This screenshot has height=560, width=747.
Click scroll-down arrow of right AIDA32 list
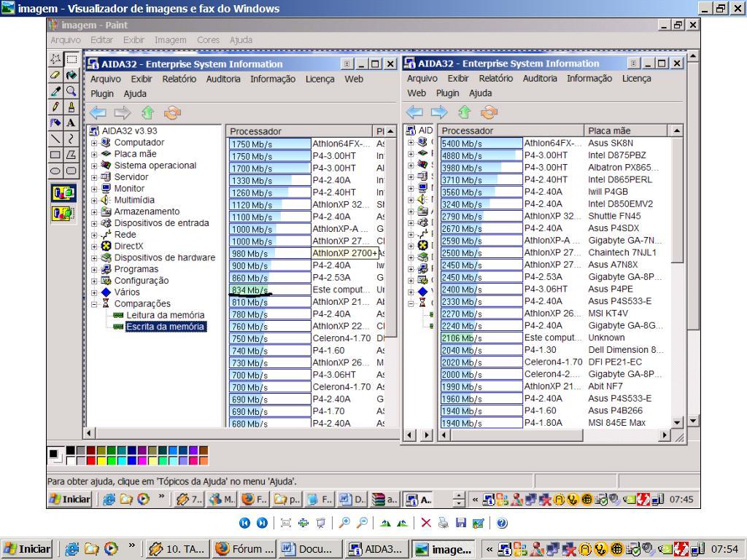point(677,422)
